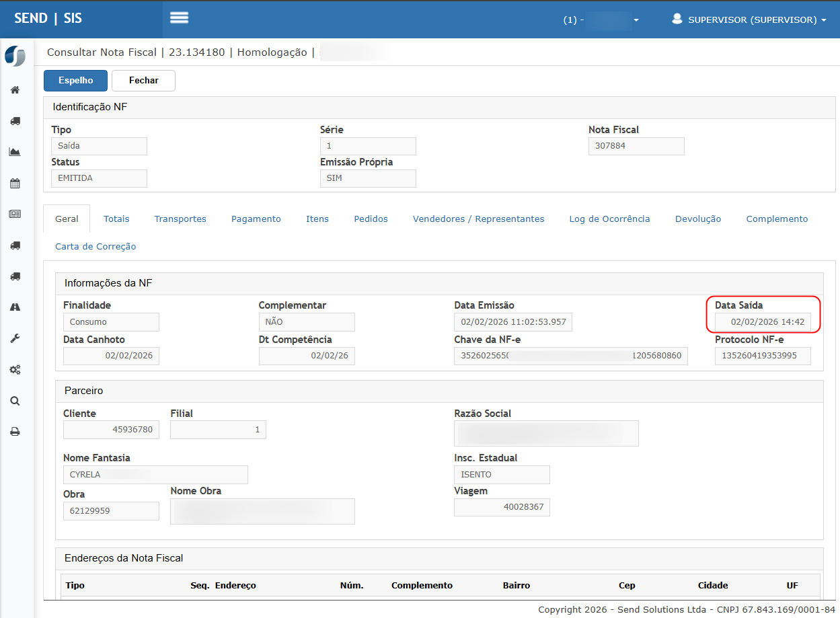
Task: Open the area chart sidebar icon
Action: (x=15, y=152)
